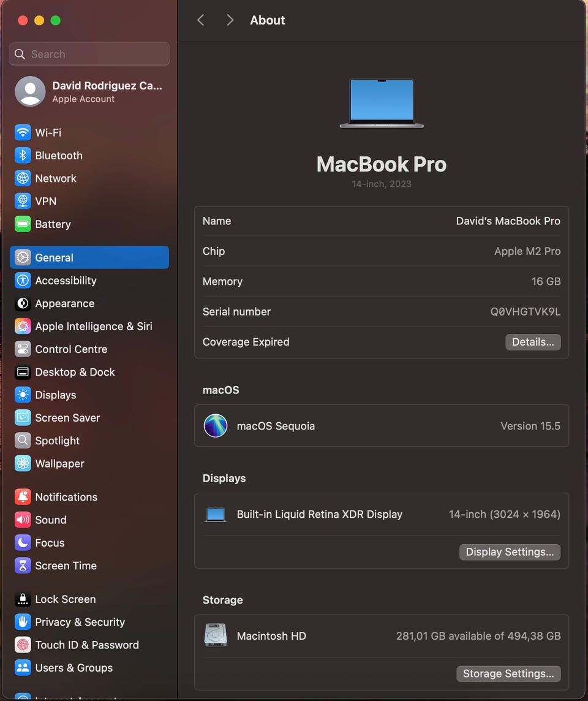Click the VPN icon

tap(23, 201)
